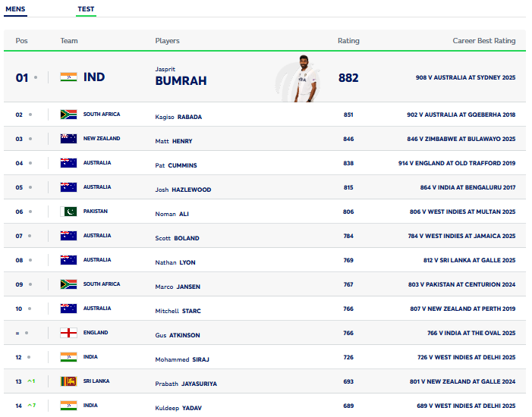532x417 pixels.
Task: Click Sri Lanka flag in Jayasuriya row
Action: pos(68,381)
